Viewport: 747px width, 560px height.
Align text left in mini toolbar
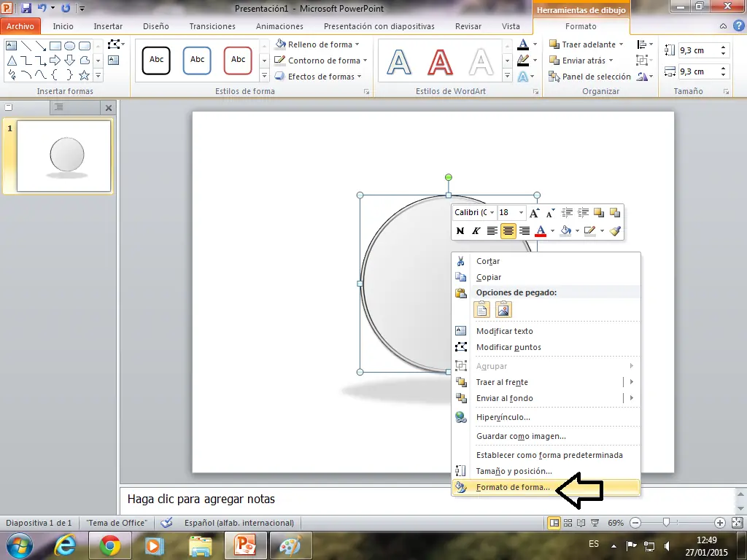492,231
